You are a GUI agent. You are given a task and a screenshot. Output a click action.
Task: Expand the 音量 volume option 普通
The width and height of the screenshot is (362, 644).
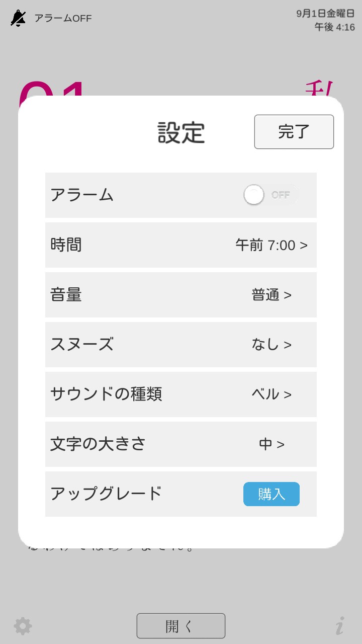271,295
